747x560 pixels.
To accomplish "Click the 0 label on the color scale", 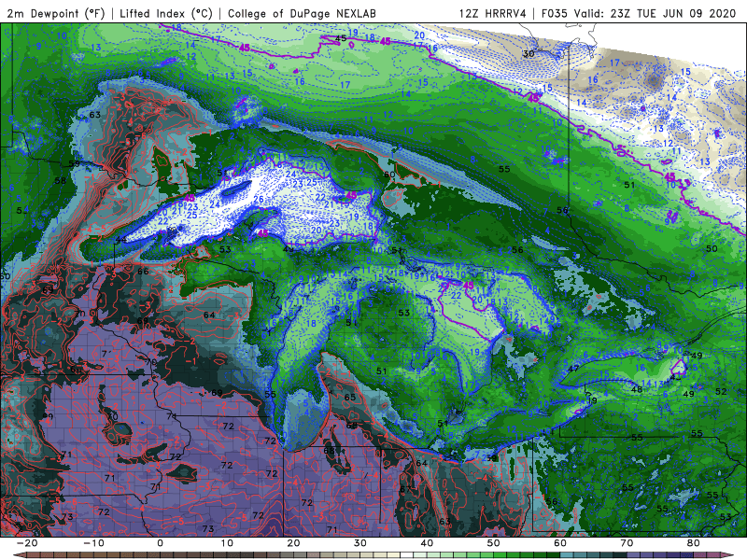I will (160, 543).
